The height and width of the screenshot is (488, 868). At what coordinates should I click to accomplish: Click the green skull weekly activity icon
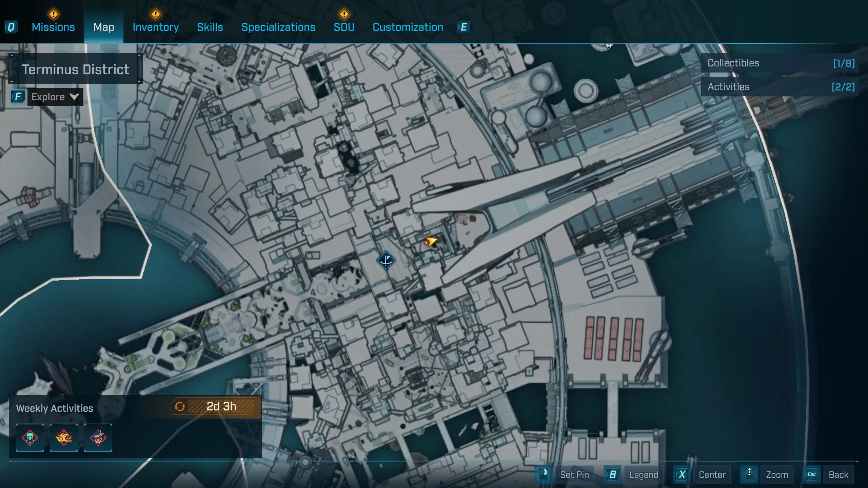coord(30,438)
